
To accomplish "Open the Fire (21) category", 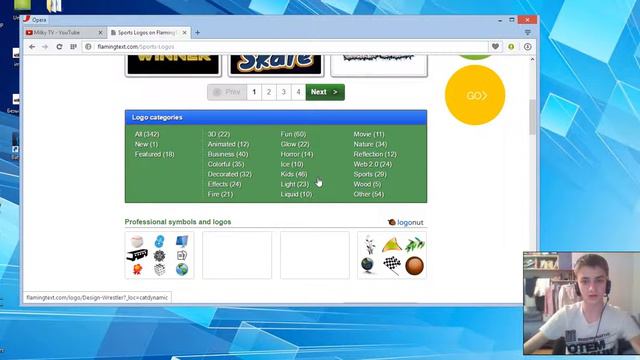I will click(220, 194).
